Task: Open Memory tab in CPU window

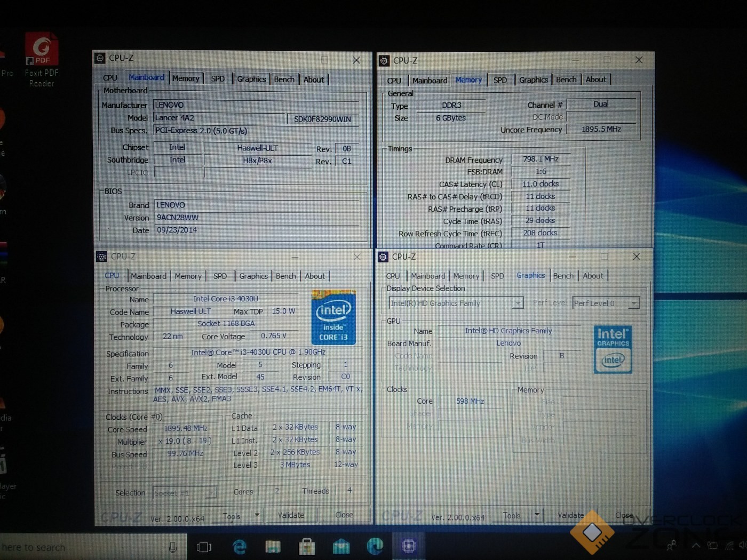Action: pos(188,276)
